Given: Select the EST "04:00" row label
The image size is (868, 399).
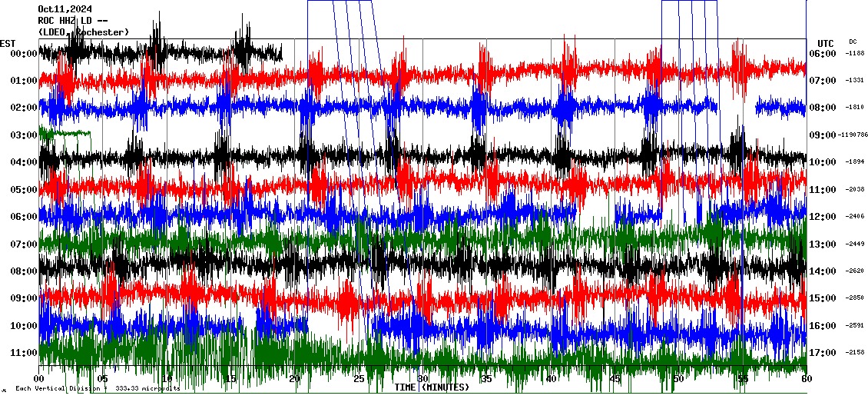Looking at the screenshot, I should (x=23, y=162).
